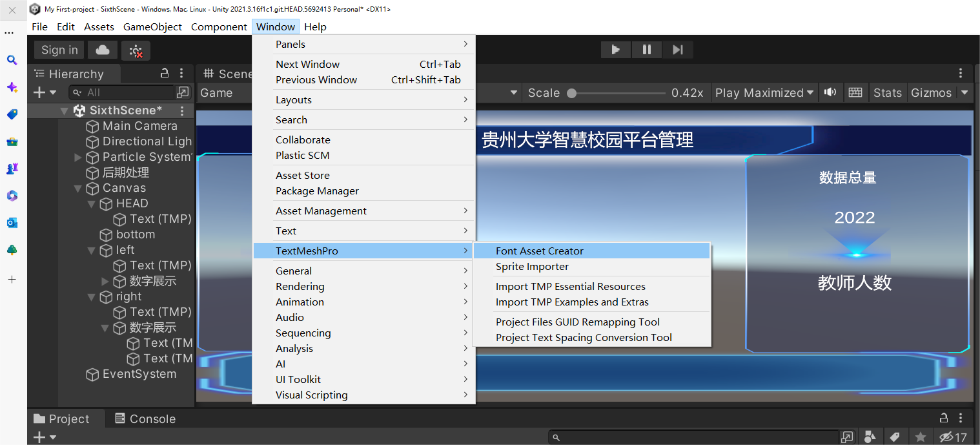
Task: Click the Project favorites star icon
Action: point(921,437)
